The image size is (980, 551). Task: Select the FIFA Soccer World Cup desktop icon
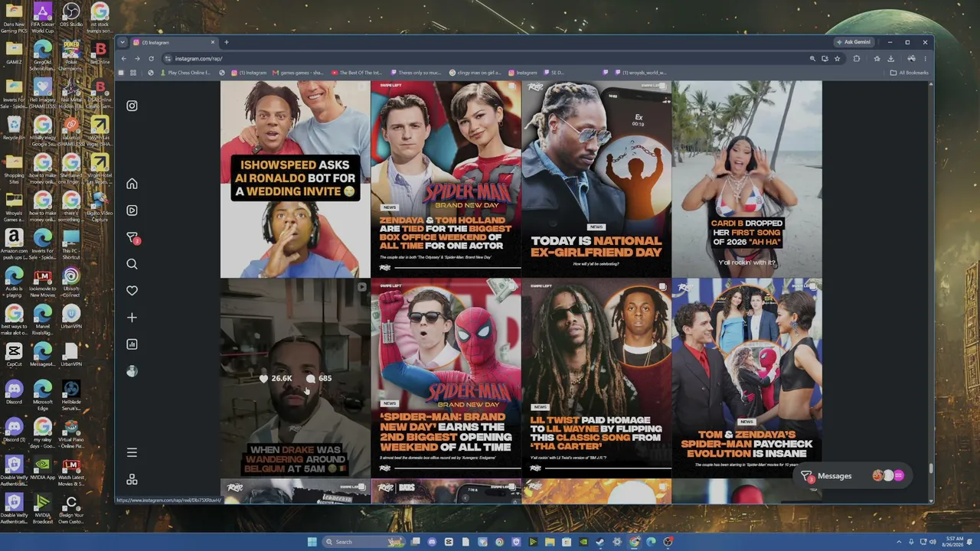click(x=42, y=16)
